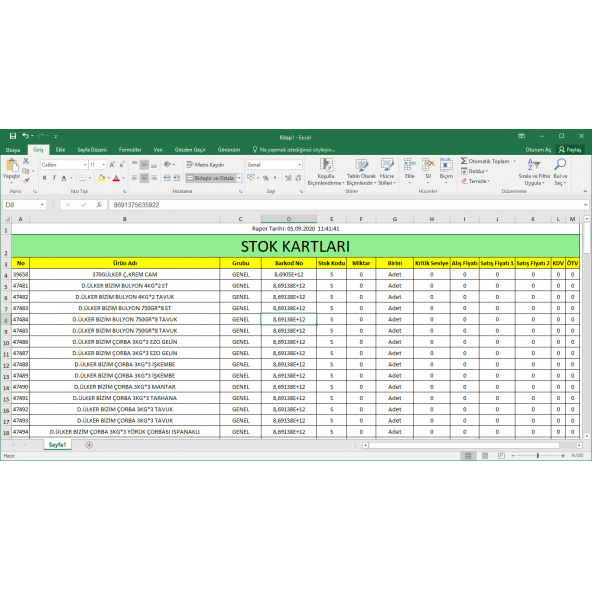This screenshot has height=592, width=592.
Task: Click the Temizle clear button
Action: click(x=476, y=181)
